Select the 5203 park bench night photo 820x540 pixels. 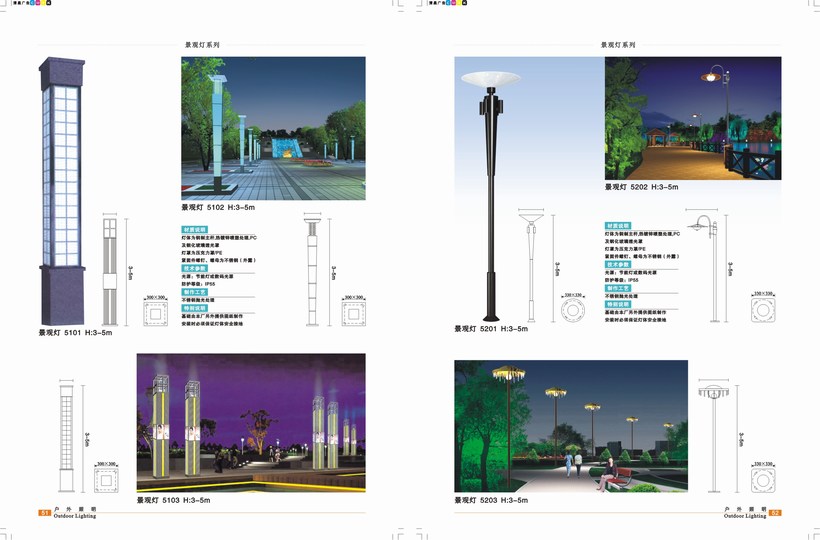coord(570,426)
